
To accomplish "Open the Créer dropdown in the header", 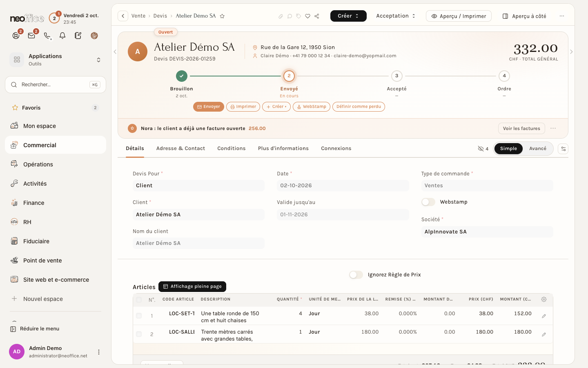I will [x=348, y=16].
